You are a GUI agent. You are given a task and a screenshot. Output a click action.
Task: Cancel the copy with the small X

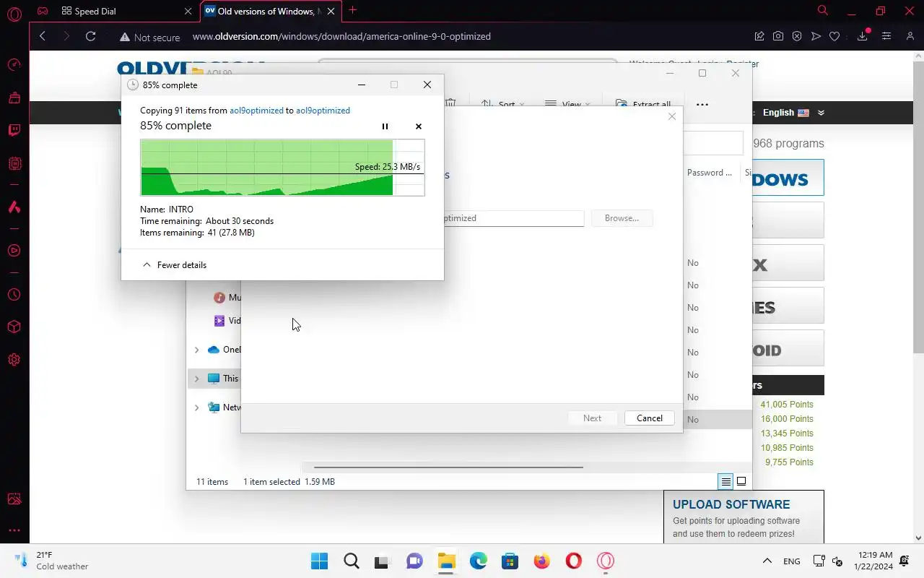pyautogui.click(x=418, y=126)
